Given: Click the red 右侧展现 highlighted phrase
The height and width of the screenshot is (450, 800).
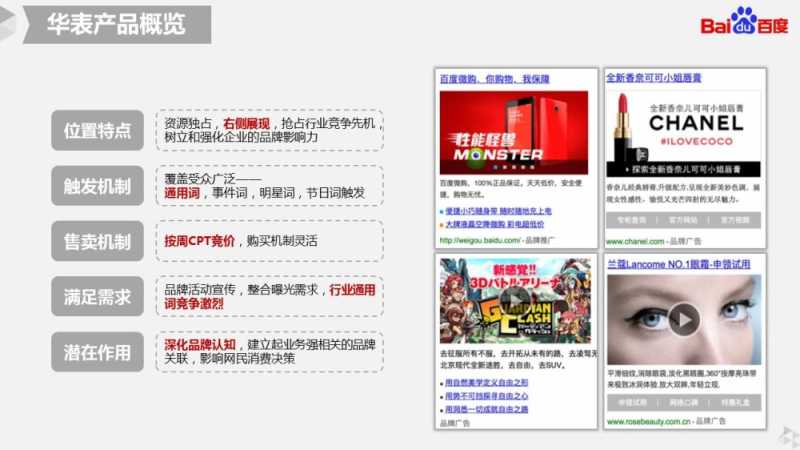Looking at the screenshot, I should (246, 123).
